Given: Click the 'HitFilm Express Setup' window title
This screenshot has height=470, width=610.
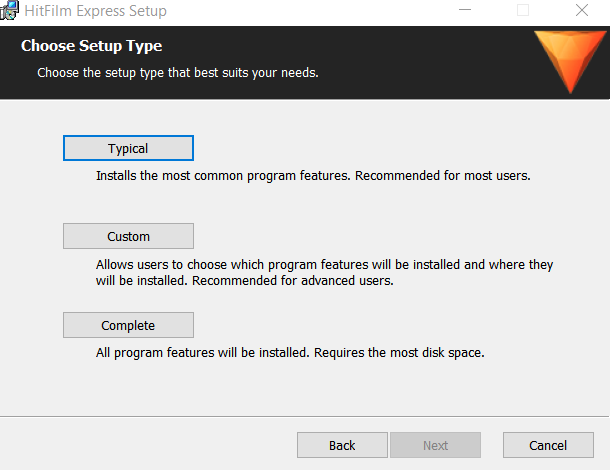Looking at the screenshot, I should (x=95, y=11).
